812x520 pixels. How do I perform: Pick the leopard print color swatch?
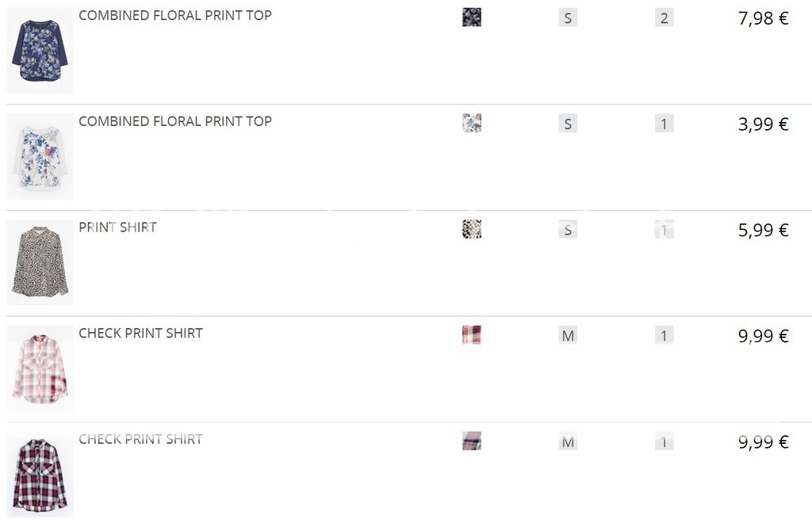point(472,229)
